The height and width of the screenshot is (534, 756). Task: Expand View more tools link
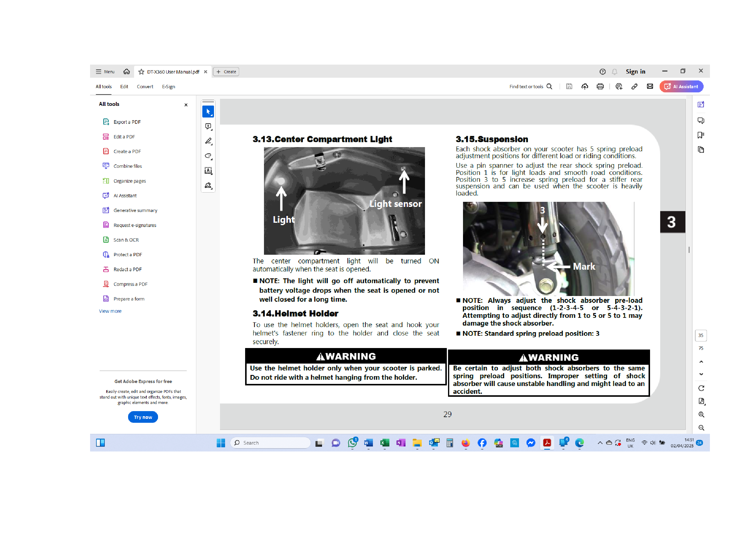pyautogui.click(x=110, y=311)
